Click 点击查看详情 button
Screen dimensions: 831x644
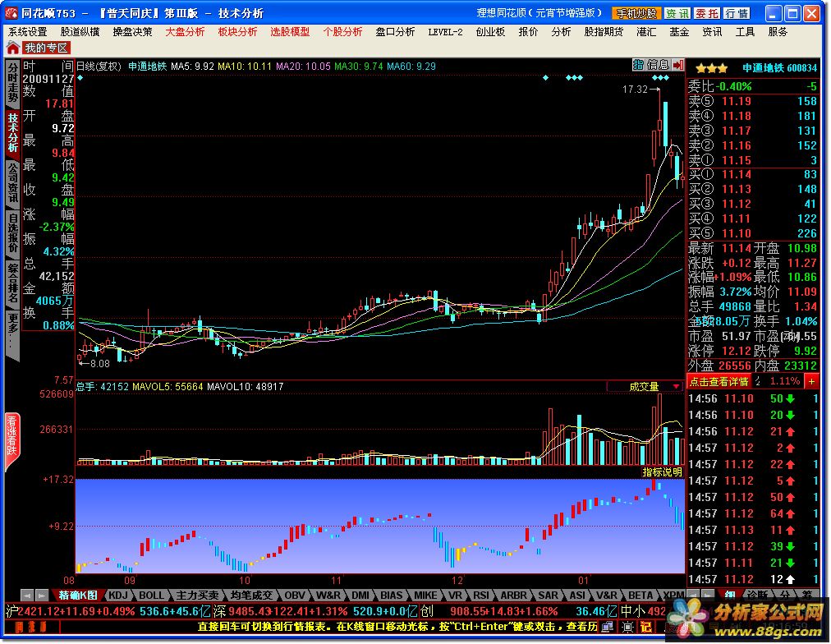pyautogui.click(x=719, y=381)
